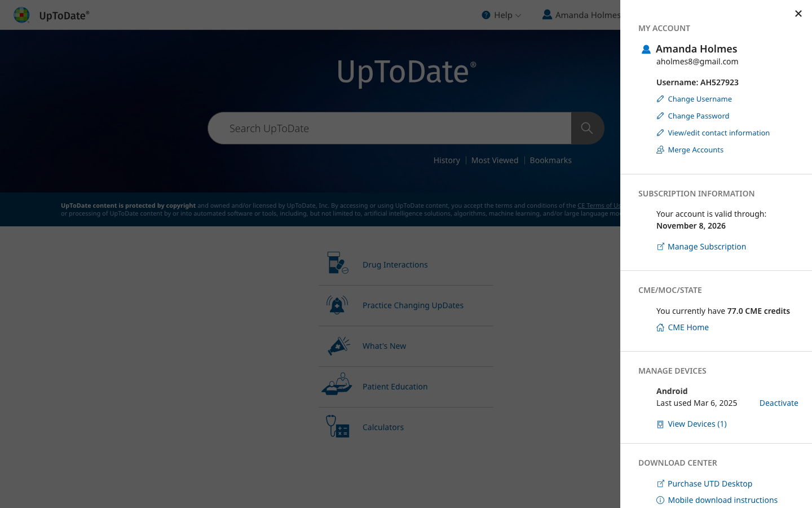Viewport: 812px width, 508px height.
Task: Click the pencil icon for Change Username
Action: click(x=660, y=99)
